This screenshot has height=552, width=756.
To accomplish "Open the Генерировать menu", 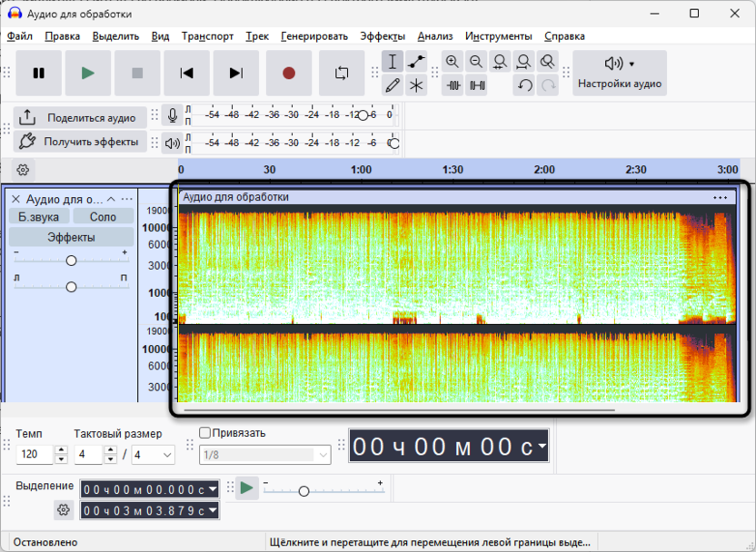I will click(x=314, y=36).
